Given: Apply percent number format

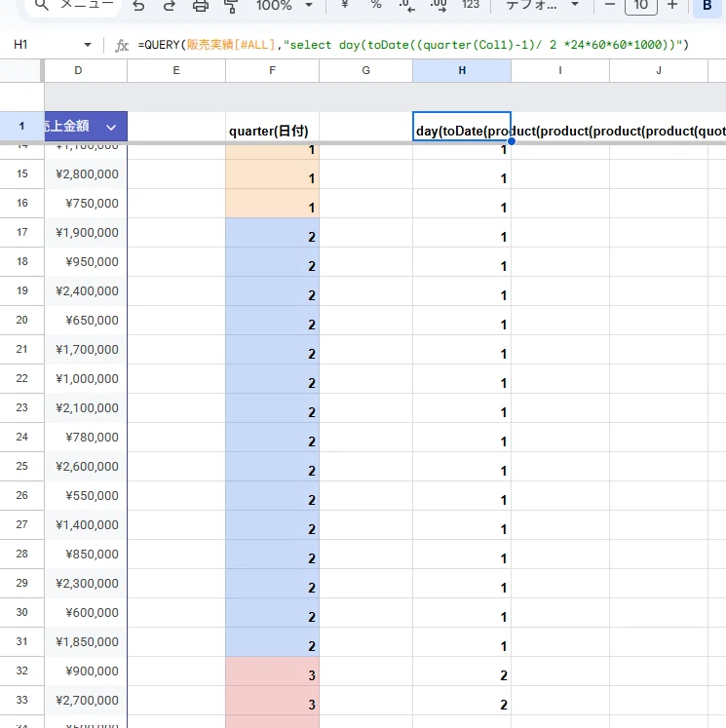Looking at the screenshot, I should 376,6.
